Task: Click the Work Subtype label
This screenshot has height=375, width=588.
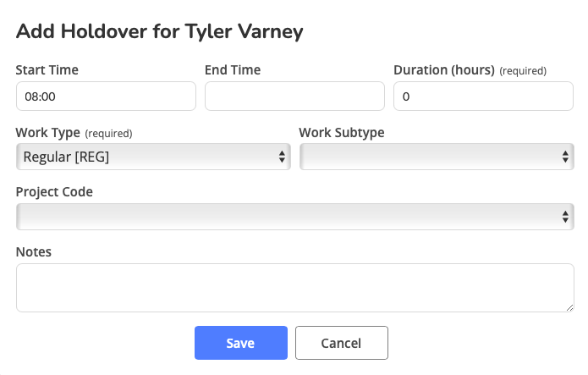Action: coord(342,133)
